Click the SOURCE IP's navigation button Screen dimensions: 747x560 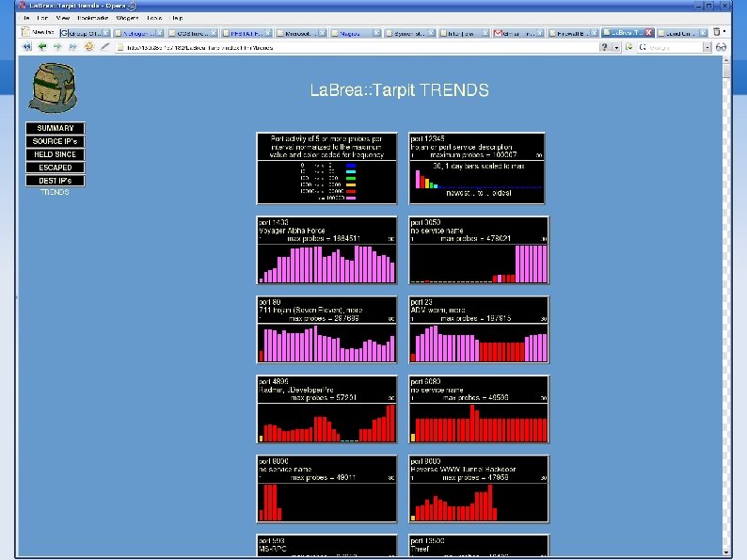point(56,141)
